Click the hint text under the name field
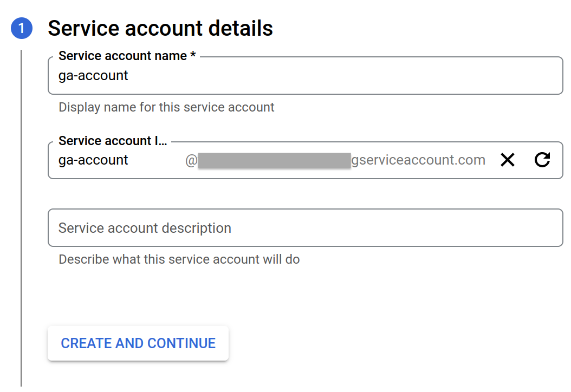The image size is (571, 392). point(166,107)
